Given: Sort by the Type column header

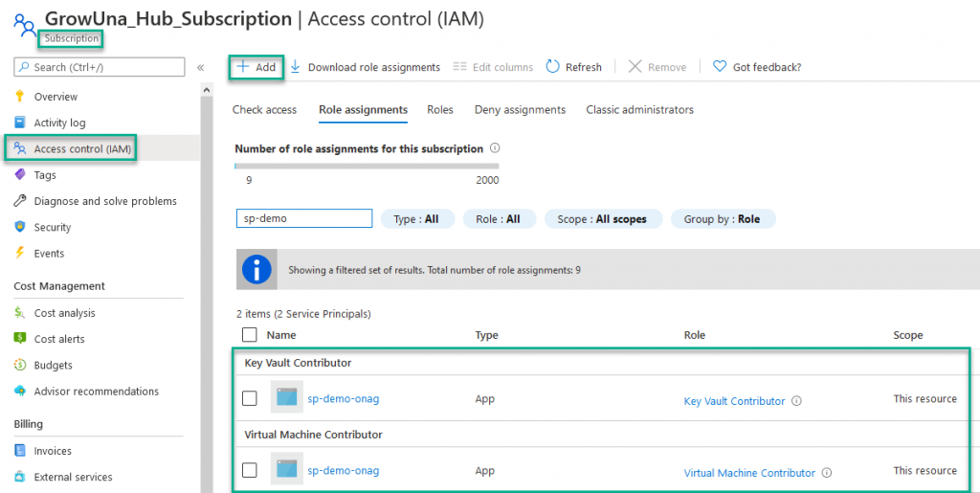Looking at the screenshot, I should [x=486, y=335].
